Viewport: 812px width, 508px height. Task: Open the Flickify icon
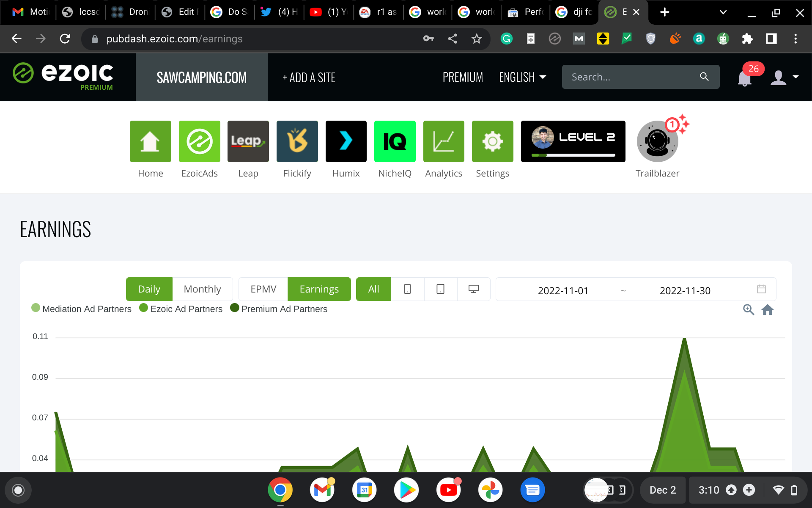pyautogui.click(x=297, y=141)
